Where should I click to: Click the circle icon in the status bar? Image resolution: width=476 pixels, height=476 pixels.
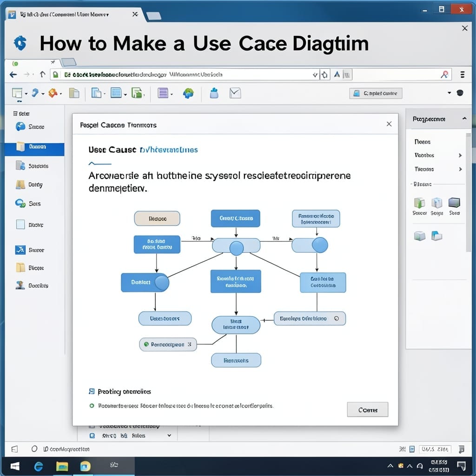[34, 449]
